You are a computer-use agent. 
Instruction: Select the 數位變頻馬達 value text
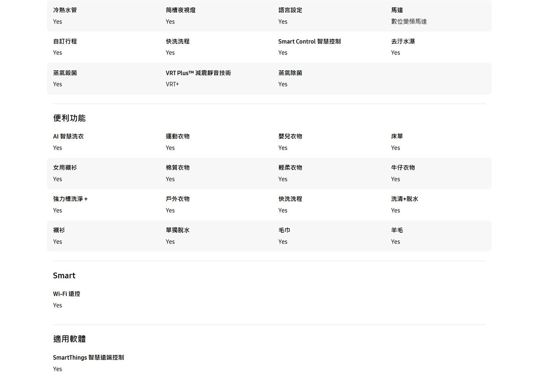(409, 22)
